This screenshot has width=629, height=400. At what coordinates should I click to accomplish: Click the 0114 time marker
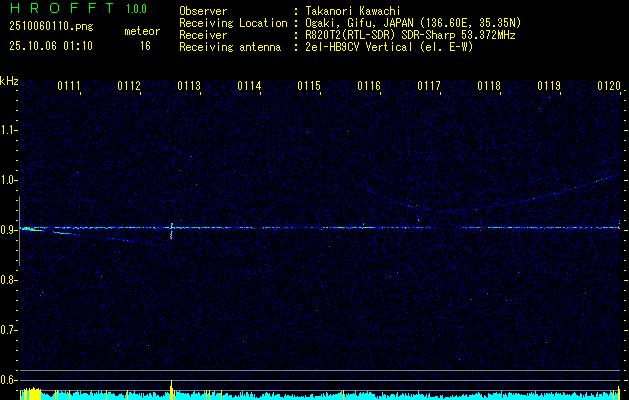click(249, 85)
